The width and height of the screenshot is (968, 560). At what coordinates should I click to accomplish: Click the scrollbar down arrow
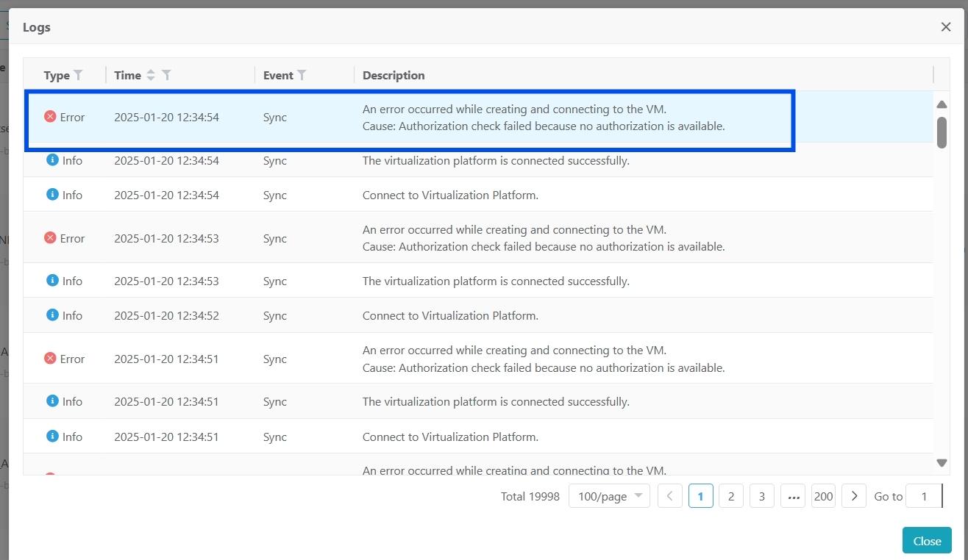(942, 462)
